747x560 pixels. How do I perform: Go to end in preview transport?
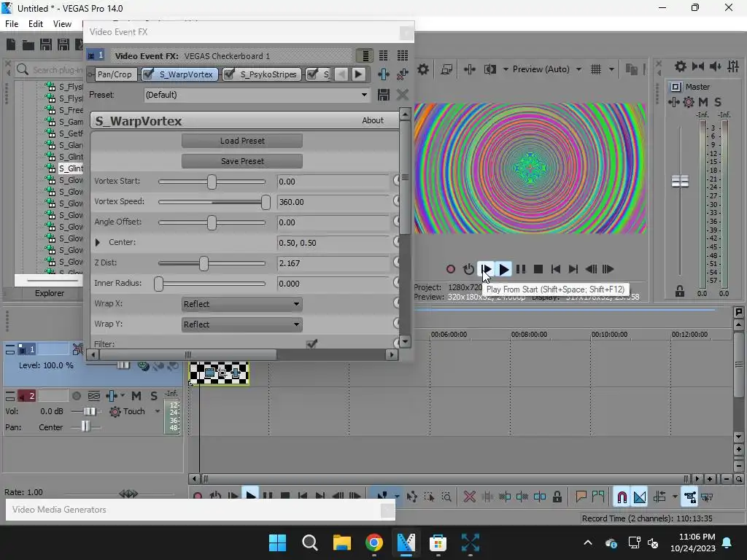[x=573, y=270]
